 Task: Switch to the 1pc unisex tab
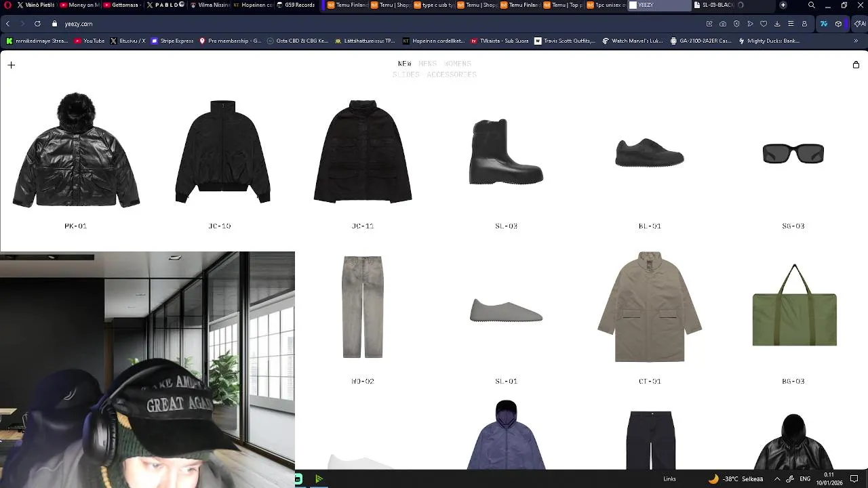(606, 5)
